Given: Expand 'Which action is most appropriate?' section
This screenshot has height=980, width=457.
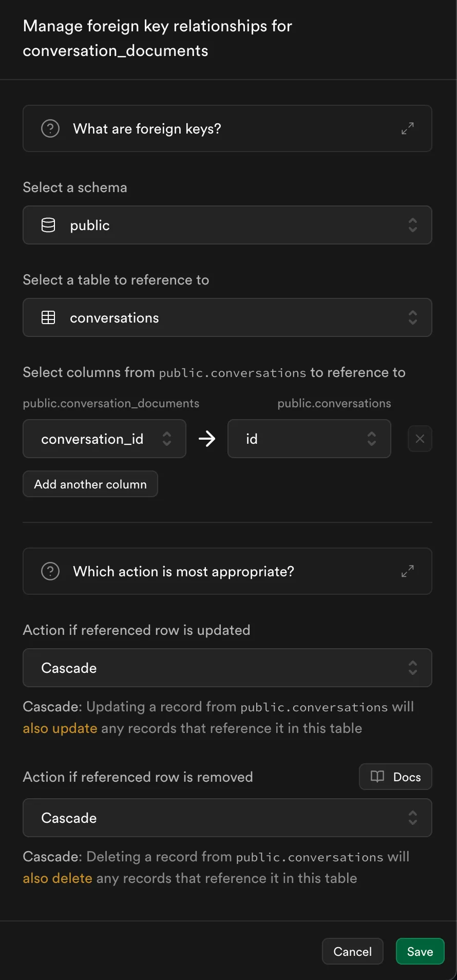Looking at the screenshot, I should [184, 571].
